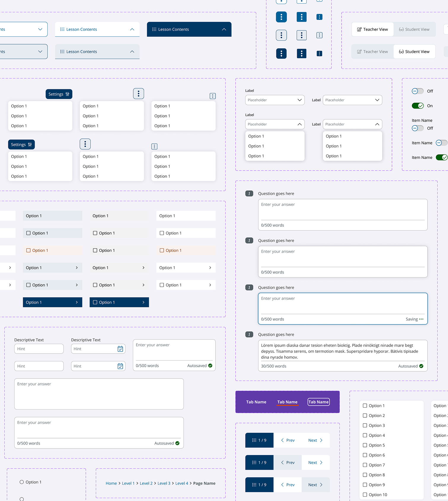The image size is (448, 501).
Task: Select the Option 1 radio button
Action: [x=22, y=482]
